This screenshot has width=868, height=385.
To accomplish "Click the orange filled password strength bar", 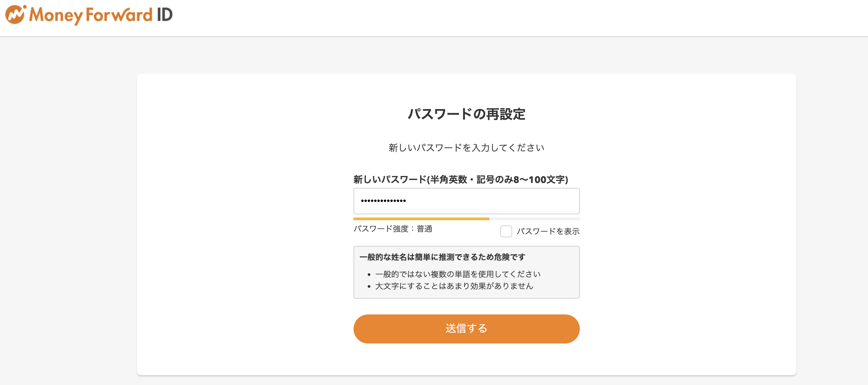I will (x=421, y=219).
